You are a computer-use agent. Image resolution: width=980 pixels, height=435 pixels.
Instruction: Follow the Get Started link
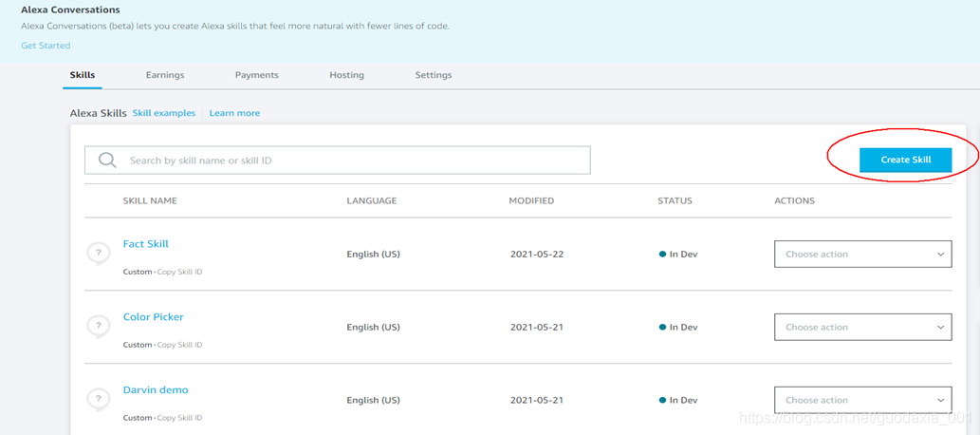pyautogui.click(x=46, y=46)
